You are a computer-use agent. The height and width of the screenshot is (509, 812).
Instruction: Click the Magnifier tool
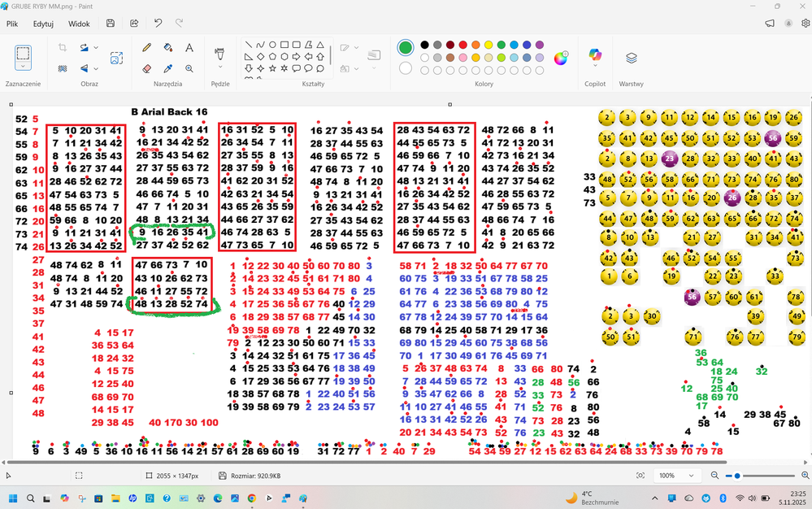click(189, 69)
